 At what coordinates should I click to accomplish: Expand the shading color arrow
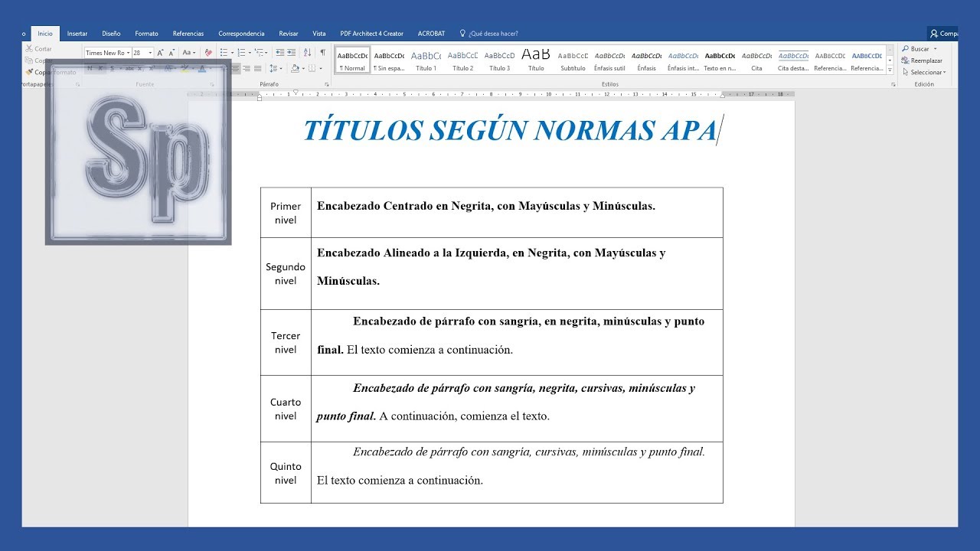(x=303, y=68)
